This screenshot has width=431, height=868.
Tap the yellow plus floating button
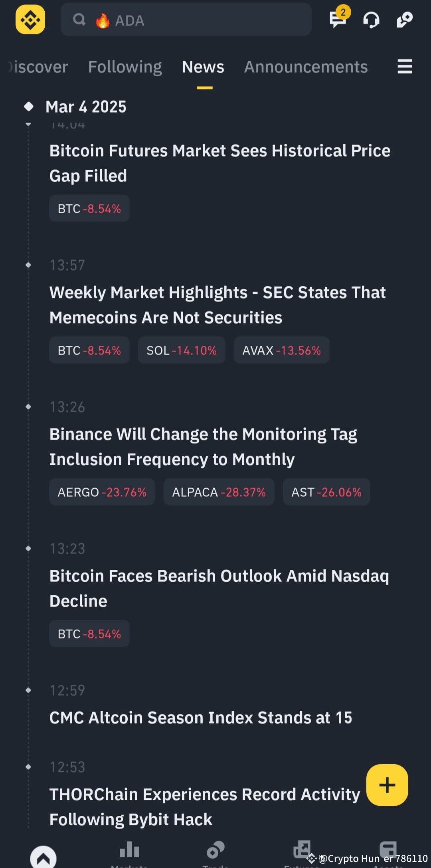click(x=386, y=785)
